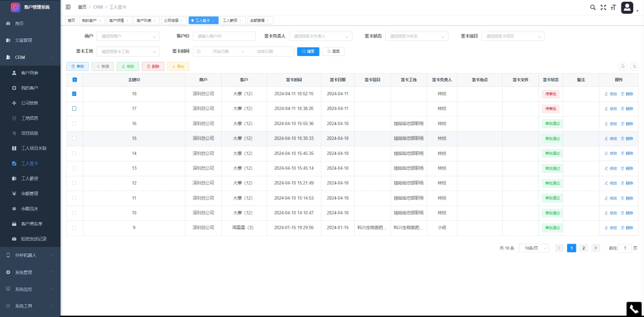Toggle fullscreen mode icon in header
This screenshot has height=317, width=644.
(603, 7)
